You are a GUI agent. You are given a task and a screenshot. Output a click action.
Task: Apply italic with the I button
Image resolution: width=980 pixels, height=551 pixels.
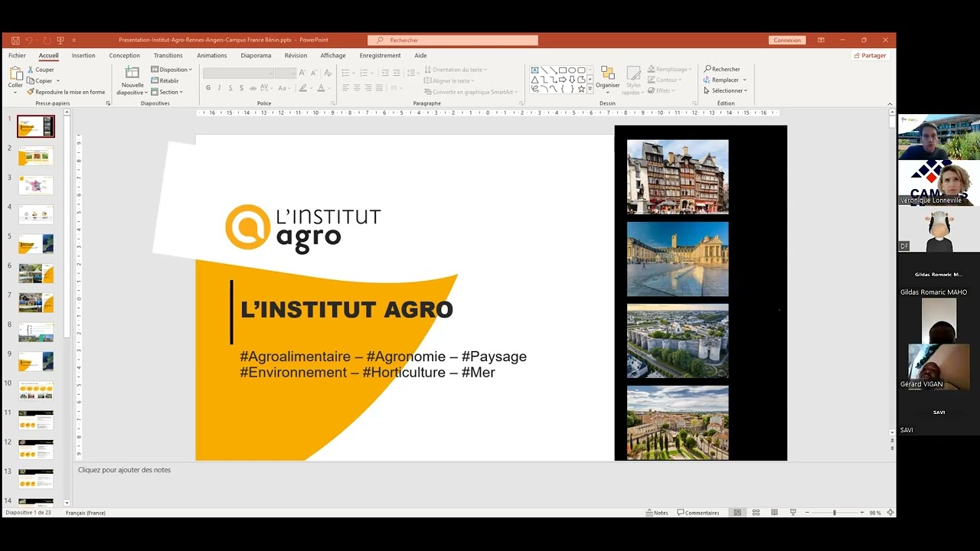pos(219,88)
